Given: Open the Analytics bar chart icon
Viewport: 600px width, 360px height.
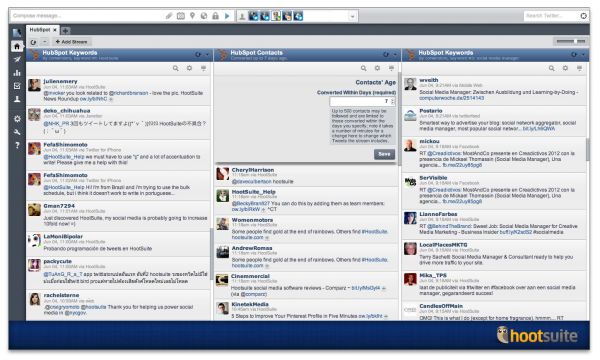Looking at the screenshot, I should (17, 73).
